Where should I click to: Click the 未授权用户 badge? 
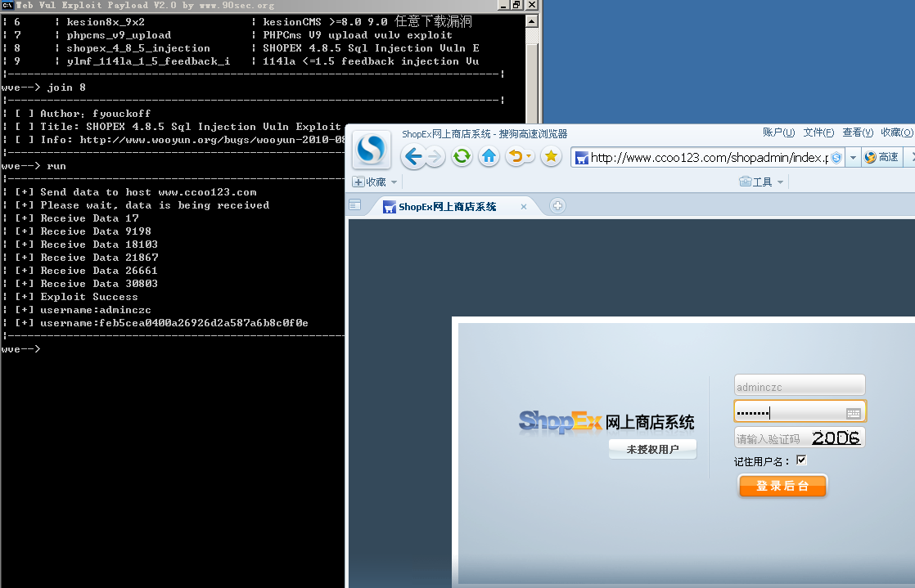point(652,449)
